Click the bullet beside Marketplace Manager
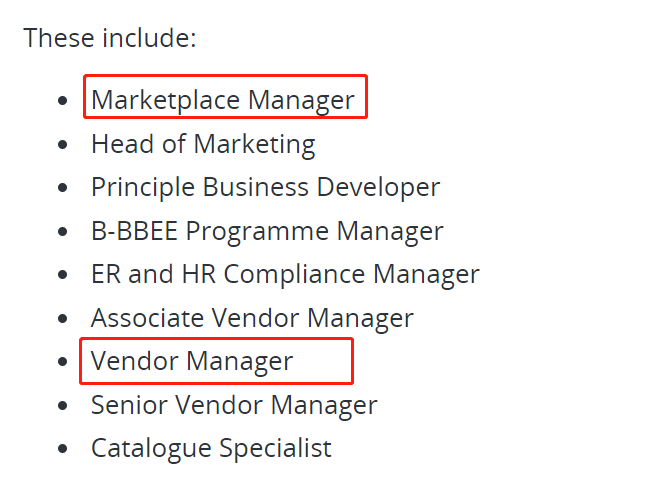This screenshot has width=647, height=480. click(x=64, y=101)
